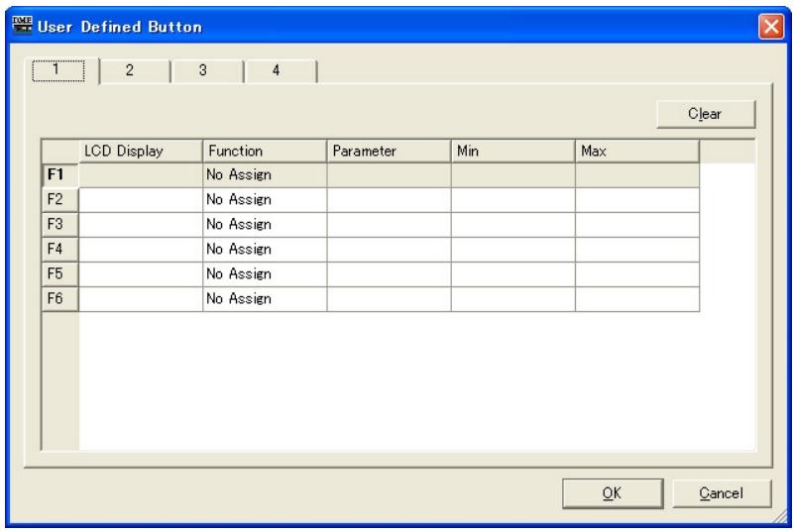Viewport: 794px width, 532px height.
Task: Close the User Defined Button dialog
Action: (771, 26)
